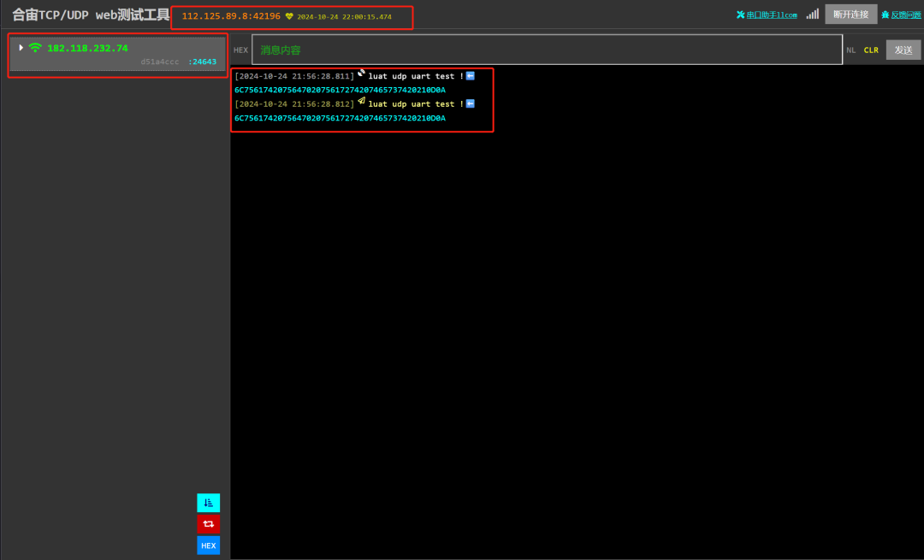Click the sent message text under 21:56:28.812
The height and width of the screenshot is (560, 924).
point(416,103)
